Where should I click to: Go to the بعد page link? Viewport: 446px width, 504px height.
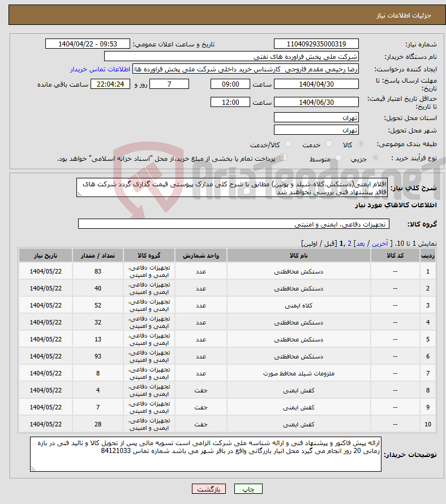[361, 244]
